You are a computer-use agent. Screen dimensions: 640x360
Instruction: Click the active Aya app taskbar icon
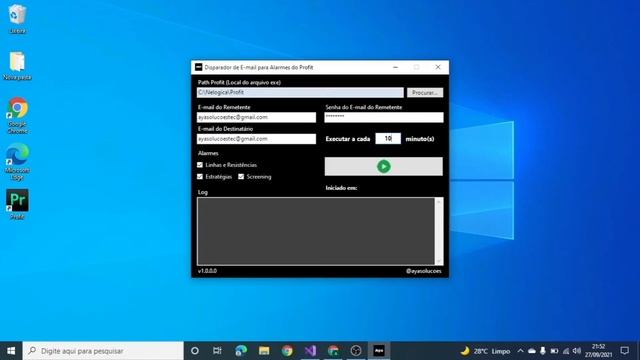[x=379, y=351]
